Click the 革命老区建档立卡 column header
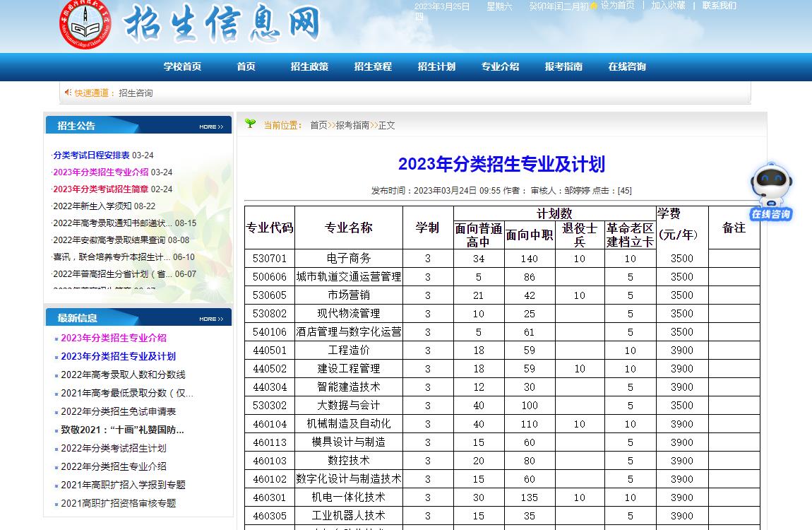 click(x=631, y=235)
